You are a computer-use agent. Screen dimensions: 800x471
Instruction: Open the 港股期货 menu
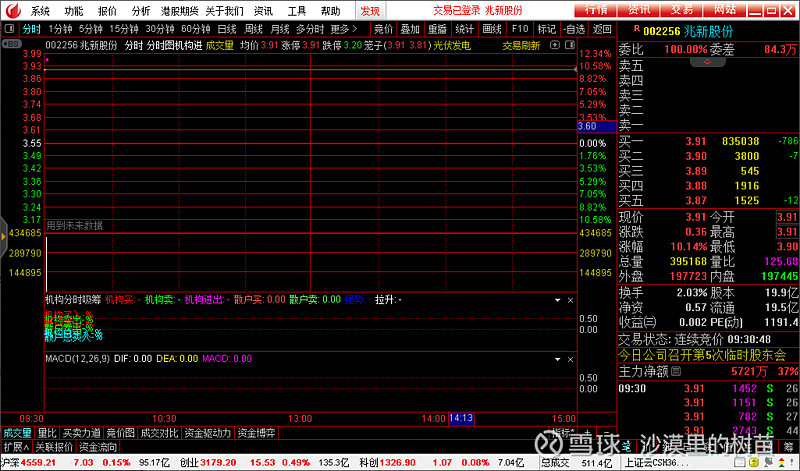pyautogui.click(x=180, y=11)
